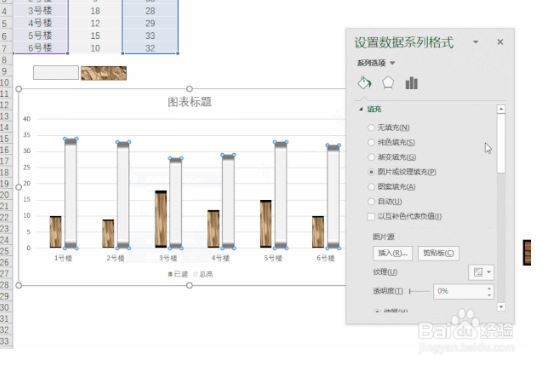Increase transparency with the up spinner arrow
Image resolution: width=546 pixels, height=367 pixels.
point(489,288)
